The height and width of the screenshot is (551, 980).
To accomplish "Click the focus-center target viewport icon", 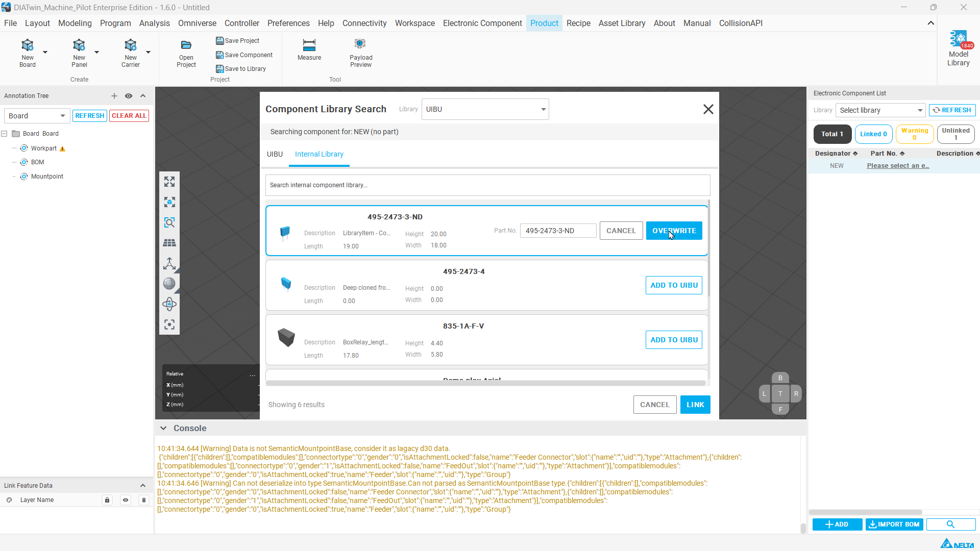I will [x=169, y=324].
